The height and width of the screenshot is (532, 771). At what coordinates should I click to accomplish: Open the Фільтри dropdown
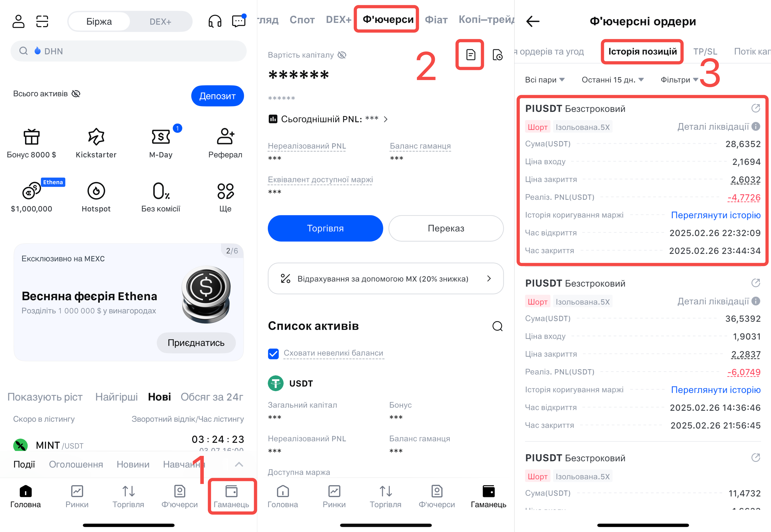[679, 80]
